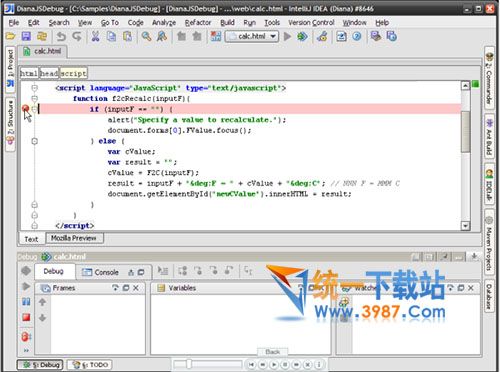500x372 pixels.
Task: Click the Redo toolbar icon
Action: coord(77,36)
